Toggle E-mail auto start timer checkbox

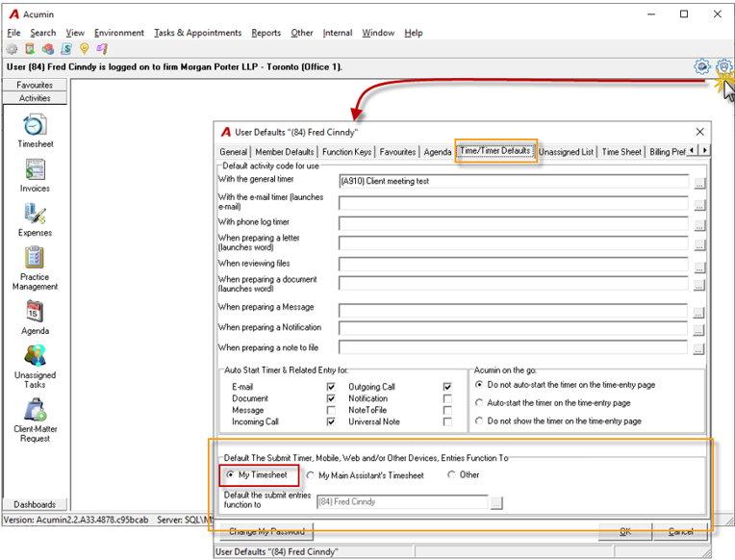pos(331,387)
